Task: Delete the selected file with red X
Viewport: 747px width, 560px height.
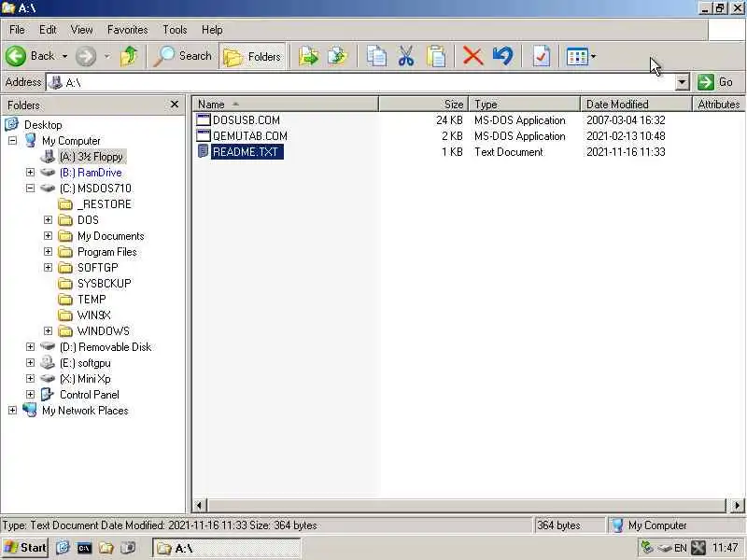Action: tap(472, 56)
